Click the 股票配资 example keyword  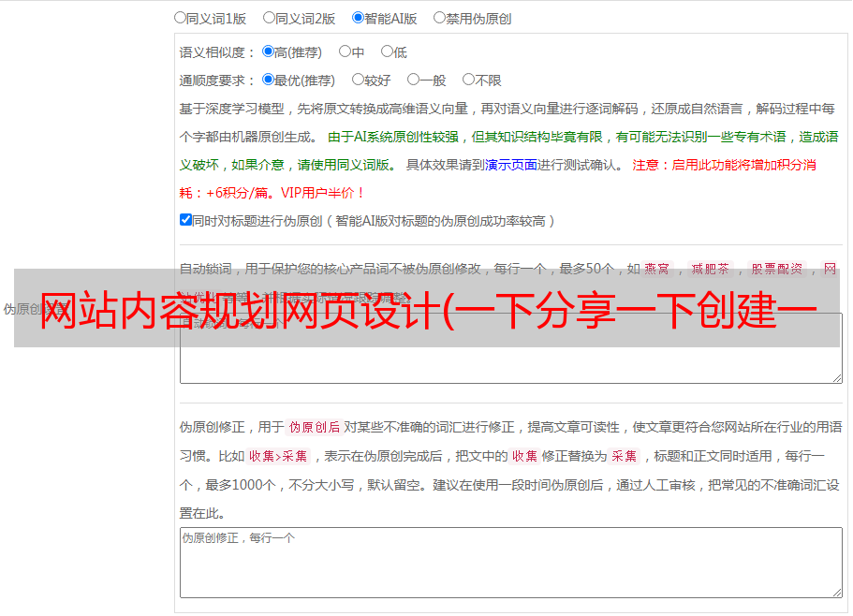[x=776, y=269]
